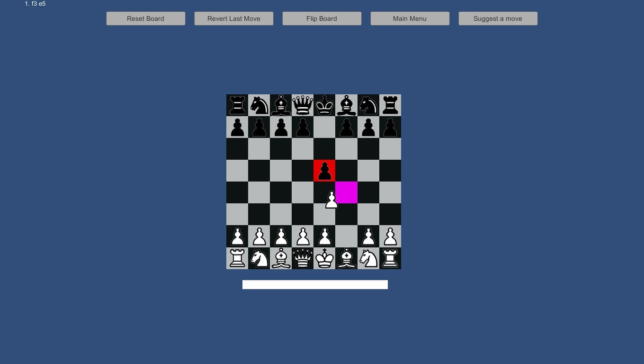Select the white rook on h1
The width and height of the screenshot is (644, 364).
390,258
